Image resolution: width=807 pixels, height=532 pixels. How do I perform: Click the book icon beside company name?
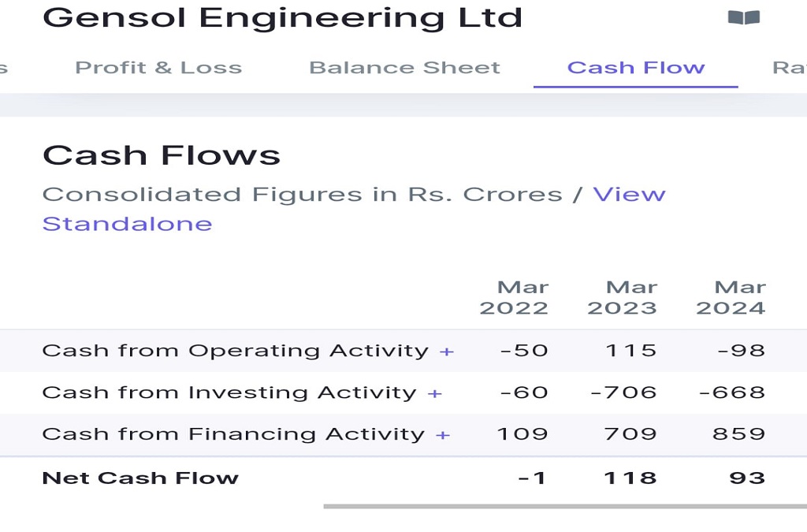point(743,17)
